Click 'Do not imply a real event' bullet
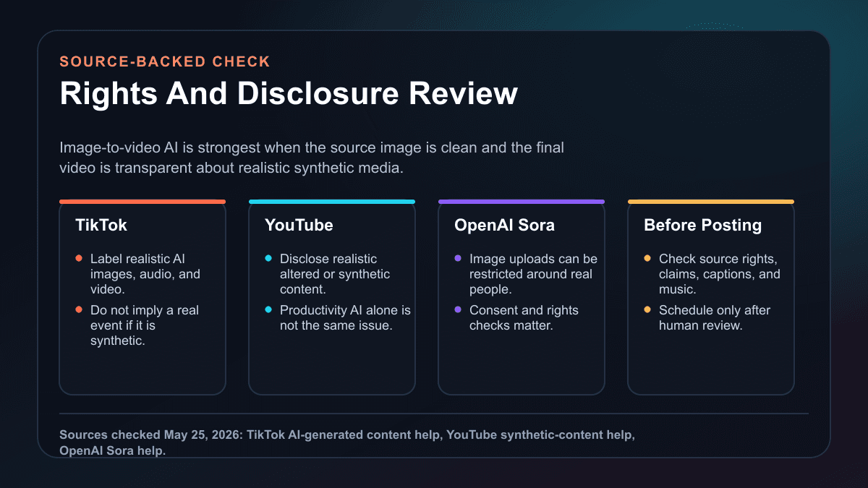Screen dimensions: 868x488 click(144, 325)
